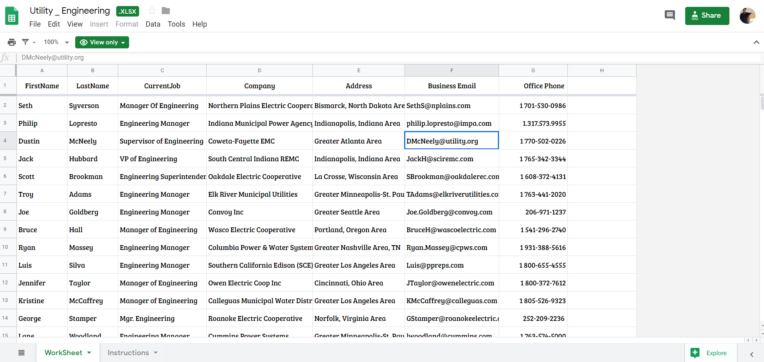This screenshot has width=764, height=362.
Task: Select column A header
Action: click(42, 71)
